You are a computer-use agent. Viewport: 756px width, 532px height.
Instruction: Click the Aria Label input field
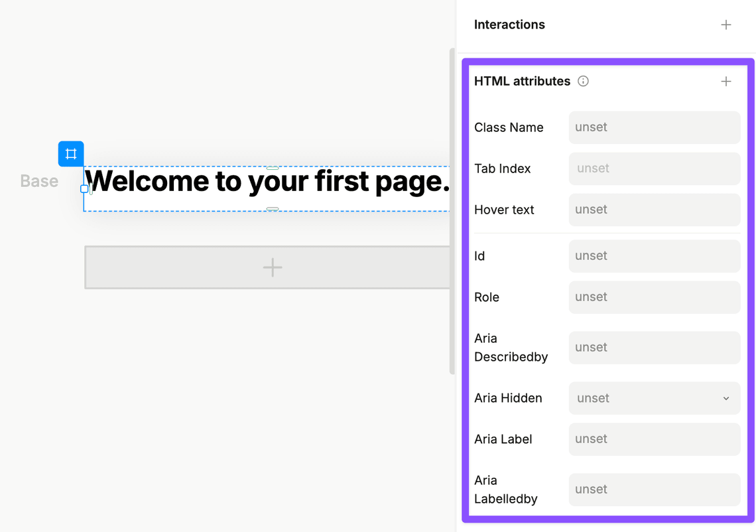click(x=654, y=439)
